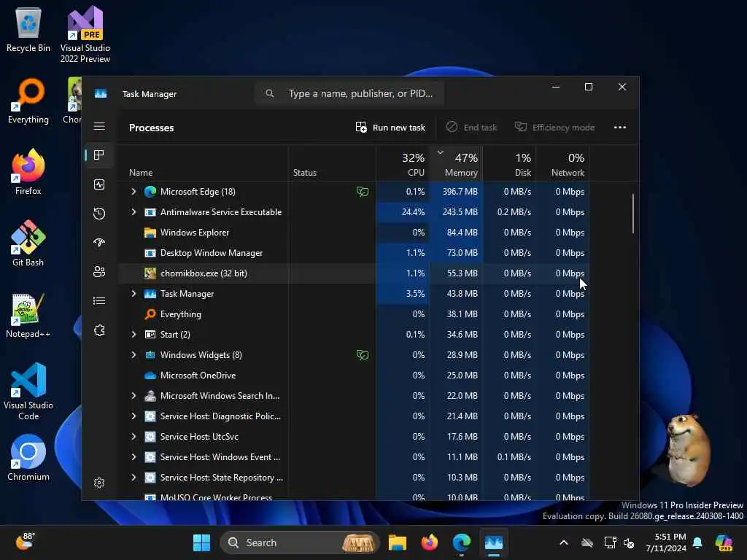Image resolution: width=747 pixels, height=560 pixels.
Task: Select the Microsoft OneDrive process row
Action: coord(354,376)
